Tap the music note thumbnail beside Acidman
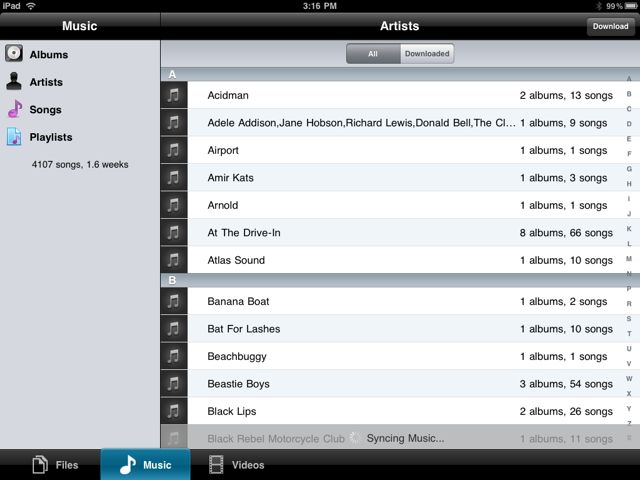The width and height of the screenshot is (640, 480). [x=174, y=95]
